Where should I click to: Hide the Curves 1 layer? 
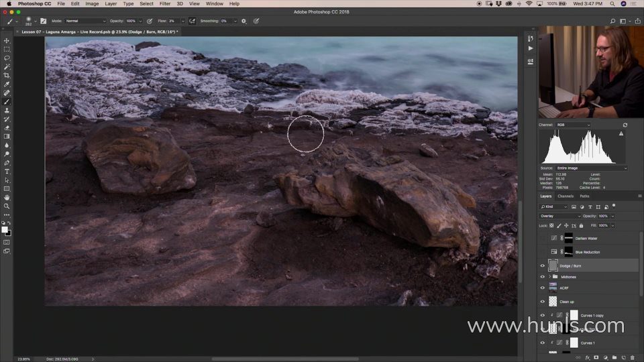tap(542, 343)
